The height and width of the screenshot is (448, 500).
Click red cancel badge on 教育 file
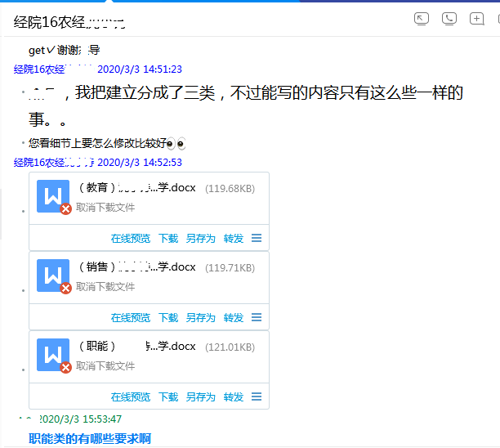[x=66, y=209]
